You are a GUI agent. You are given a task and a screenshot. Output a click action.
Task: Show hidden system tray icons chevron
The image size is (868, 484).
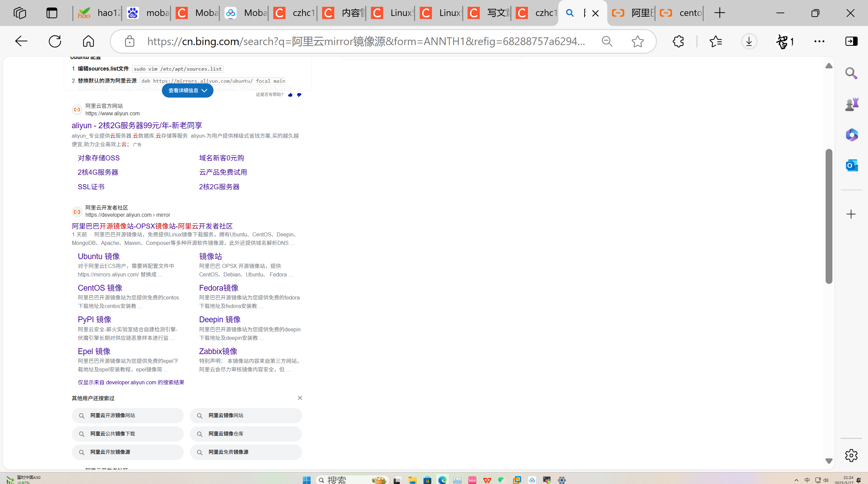796,480
